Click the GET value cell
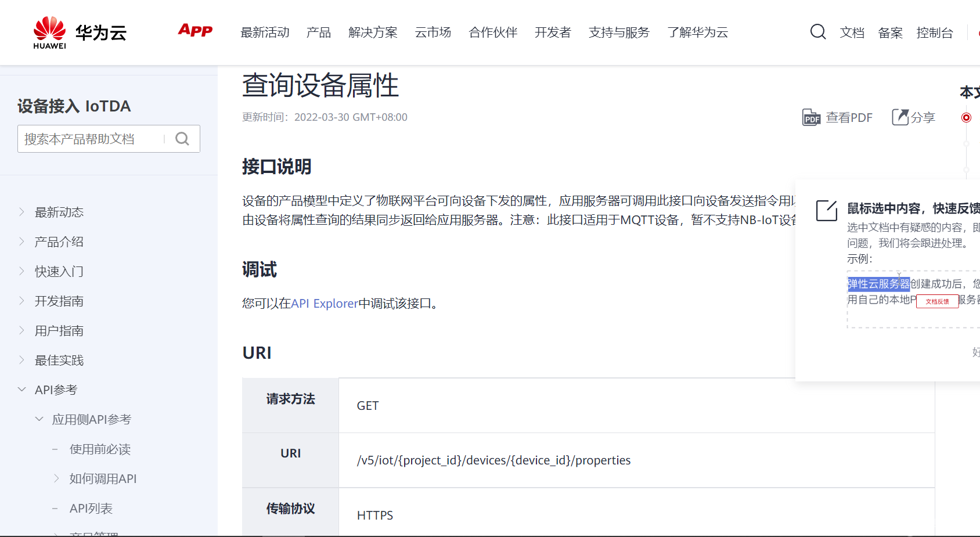This screenshot has width=980, height=537. click(x=636, y=405)
